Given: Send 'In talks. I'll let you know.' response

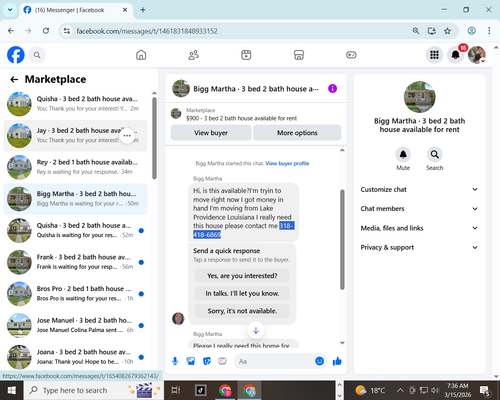Looking at the screenshot, I should click(x=242, y=293).
